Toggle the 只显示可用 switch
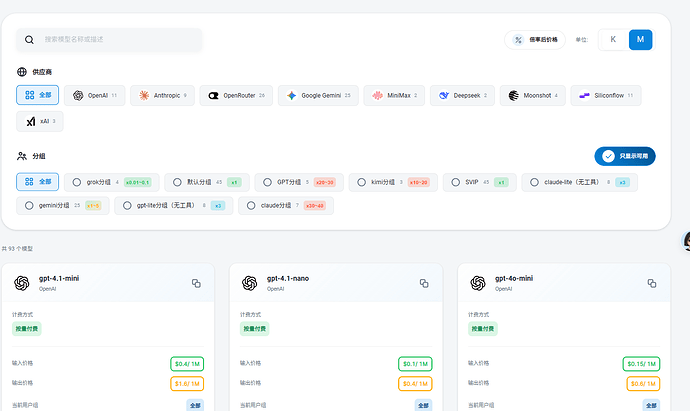This screenshot has width=690, height=411. click(x=625, y=156)
